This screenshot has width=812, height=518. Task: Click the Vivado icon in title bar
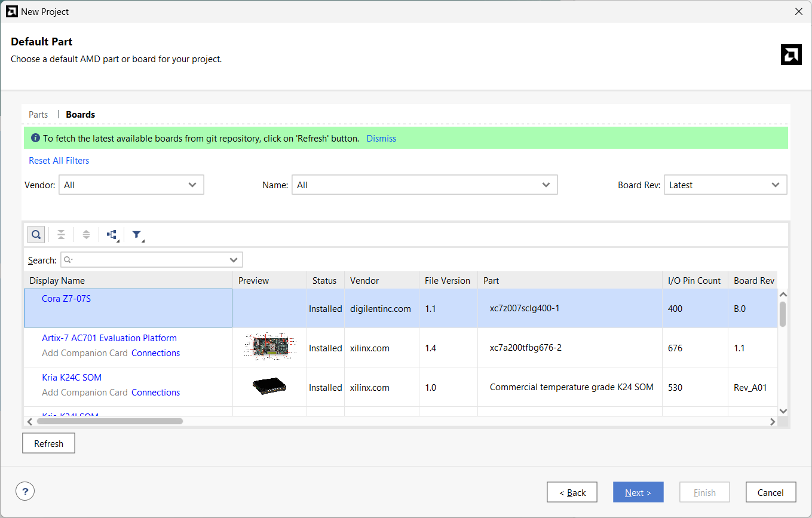click(11, 11)
